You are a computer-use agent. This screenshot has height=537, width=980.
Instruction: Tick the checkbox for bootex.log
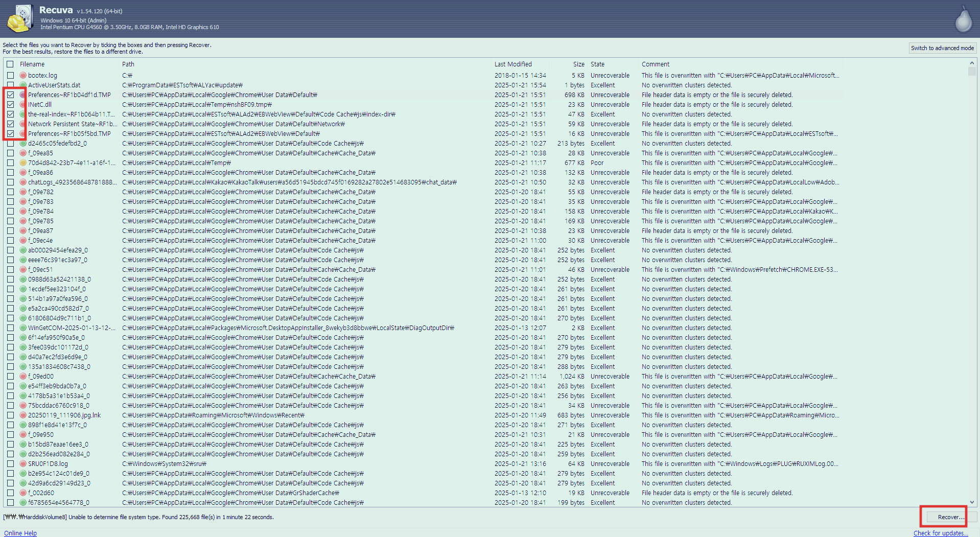click(10, 76)
